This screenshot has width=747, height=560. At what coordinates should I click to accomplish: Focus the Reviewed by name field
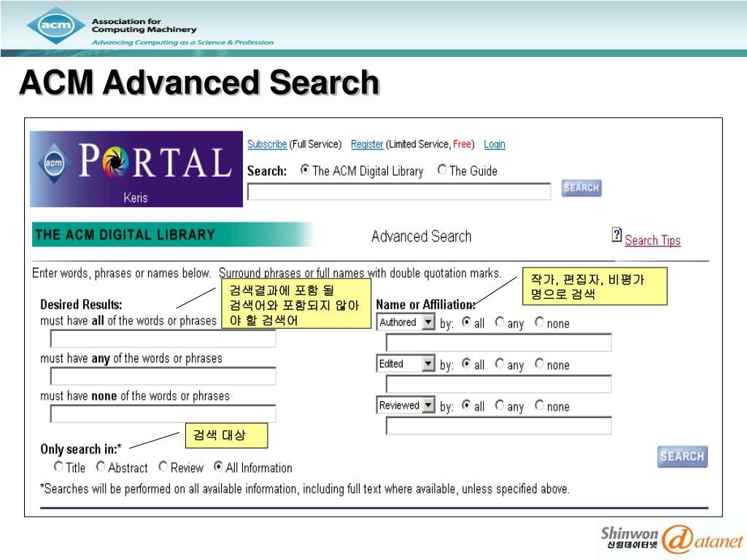[x=498, y=426]
